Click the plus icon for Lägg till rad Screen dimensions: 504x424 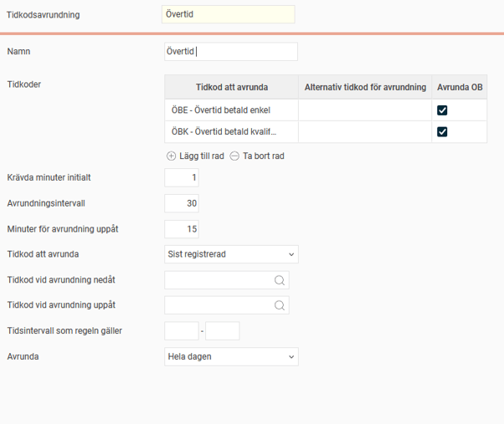click(x=171, y=156)
